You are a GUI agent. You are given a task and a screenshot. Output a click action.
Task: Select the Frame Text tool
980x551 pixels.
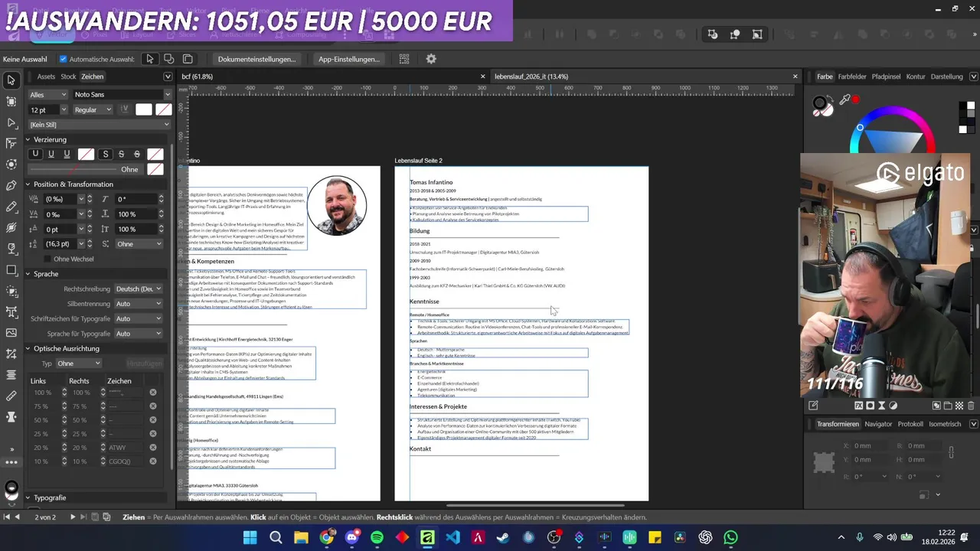click(x=11, y=311)
